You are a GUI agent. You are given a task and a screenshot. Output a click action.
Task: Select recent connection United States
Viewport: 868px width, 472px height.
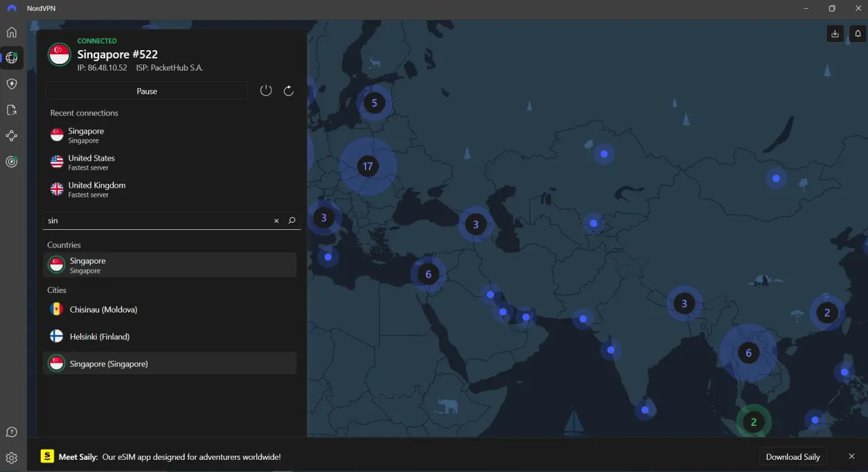coord(170,162)
